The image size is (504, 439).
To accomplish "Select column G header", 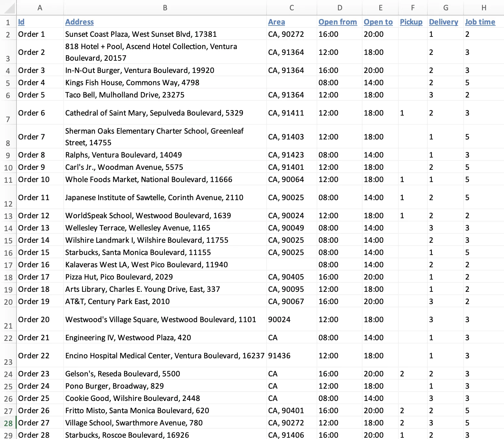I will [446, 7].
